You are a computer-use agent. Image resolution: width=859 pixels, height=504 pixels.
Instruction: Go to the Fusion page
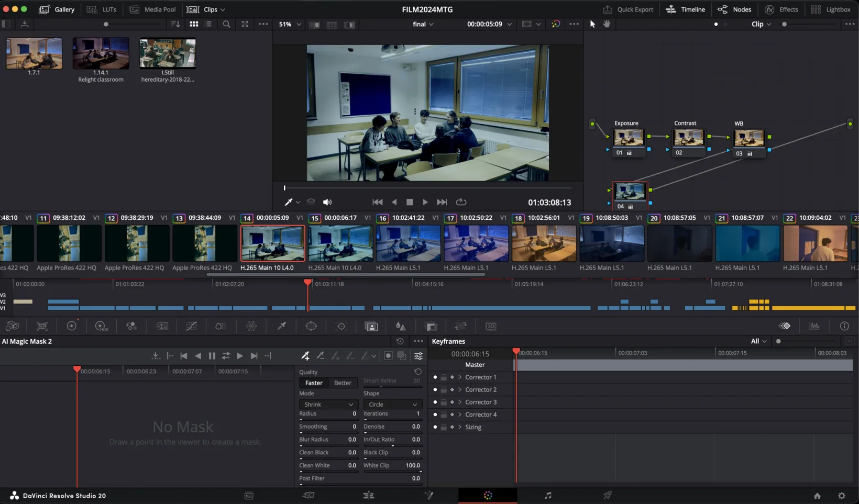click(428, 495)
